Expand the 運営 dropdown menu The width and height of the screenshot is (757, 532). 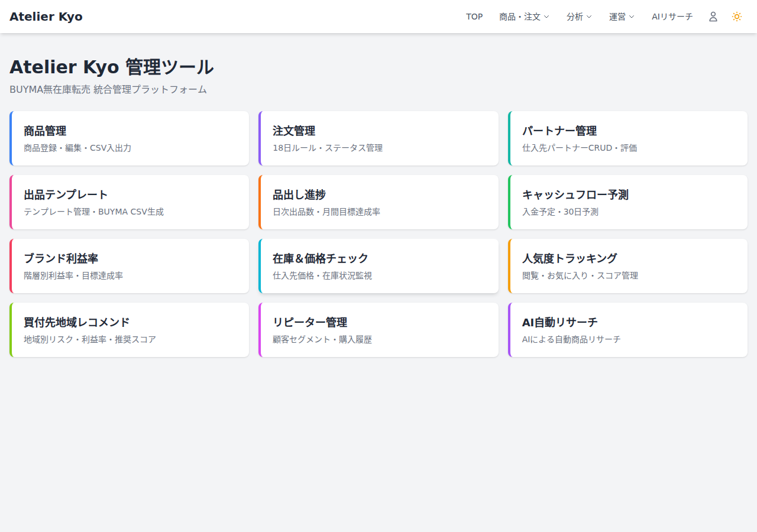pyautogui.click(x=622, y=17)
